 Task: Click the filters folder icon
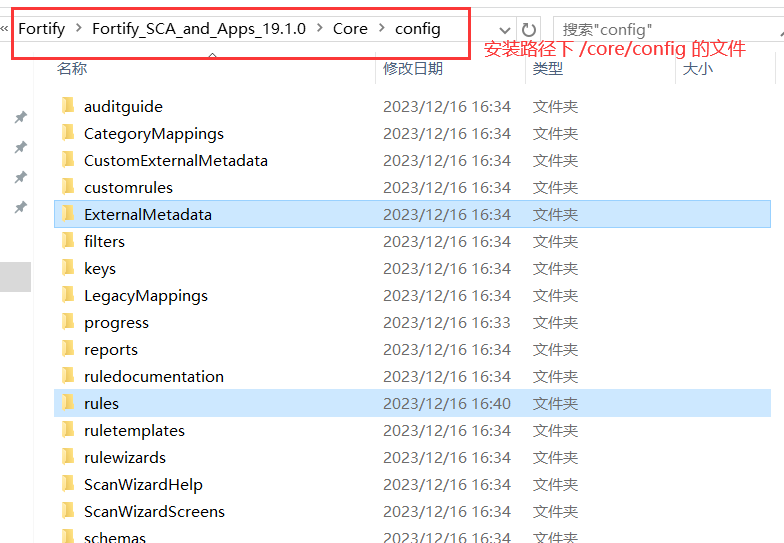[68, 241]
